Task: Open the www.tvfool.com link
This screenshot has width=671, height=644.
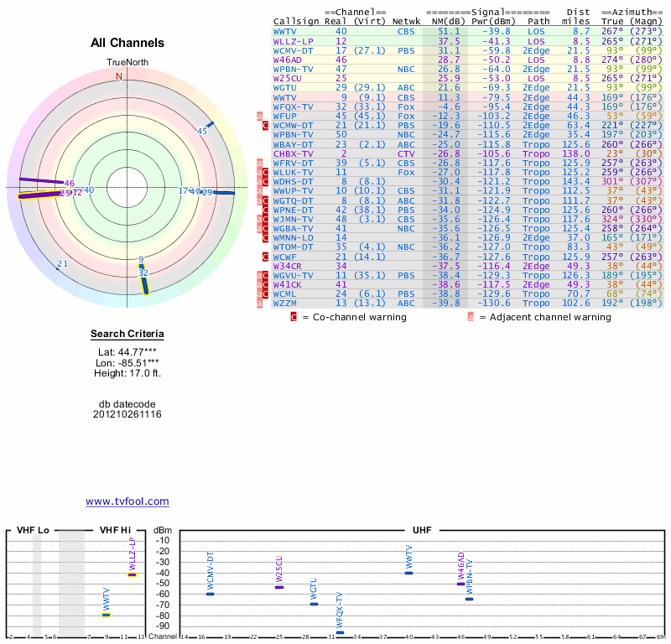Action: (x=127, y=501)
